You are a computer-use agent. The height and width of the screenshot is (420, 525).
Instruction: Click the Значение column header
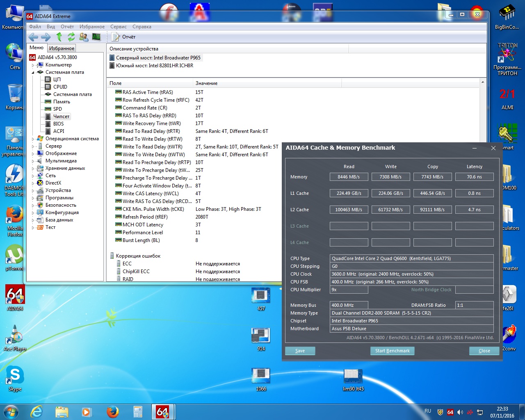pos(267,83)
